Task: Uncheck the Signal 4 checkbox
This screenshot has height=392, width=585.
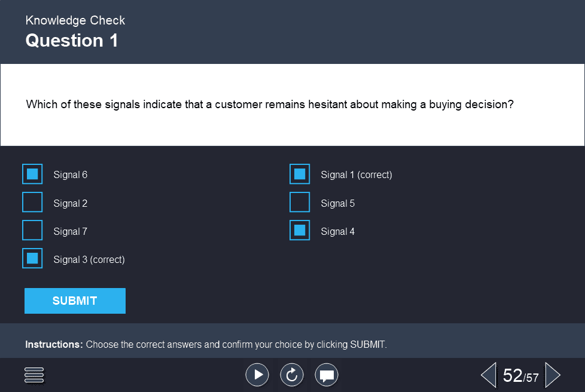Action: (x=300, y=230)
